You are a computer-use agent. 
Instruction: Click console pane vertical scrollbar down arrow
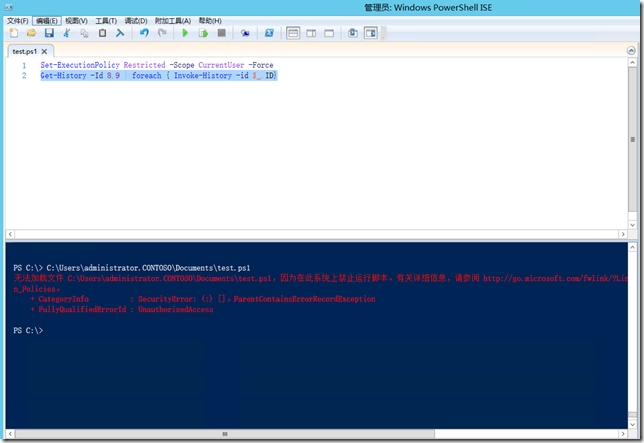[632, 424]
